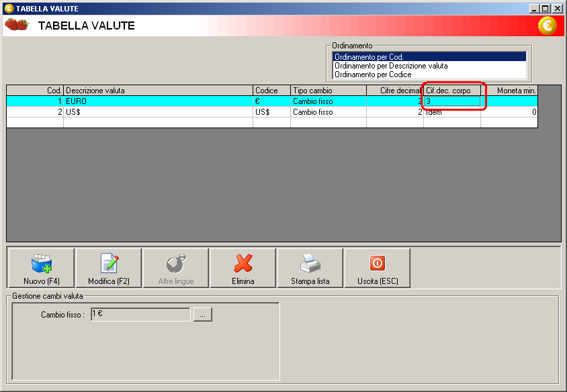
Task: Select Ordinamento per Descrizione valuta
Action: click(x=429, y=66)
